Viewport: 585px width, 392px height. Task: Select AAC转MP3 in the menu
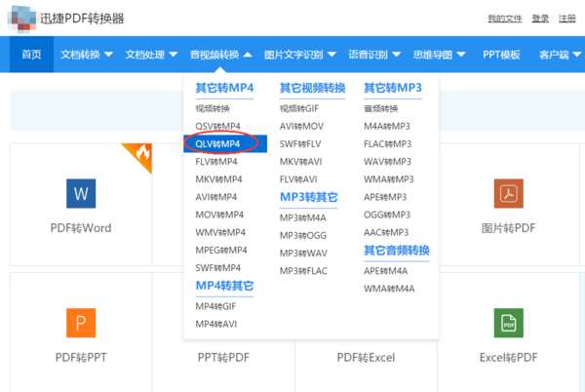tap(386, 232)
